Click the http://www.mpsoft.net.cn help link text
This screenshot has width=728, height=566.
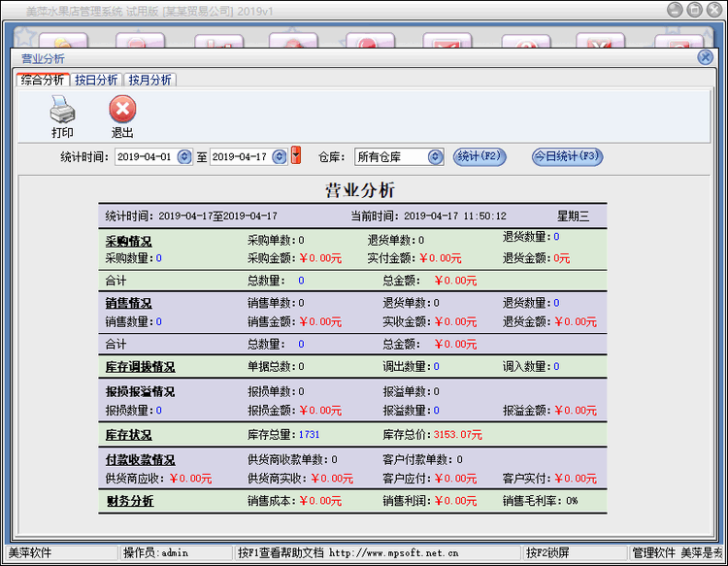394,552
